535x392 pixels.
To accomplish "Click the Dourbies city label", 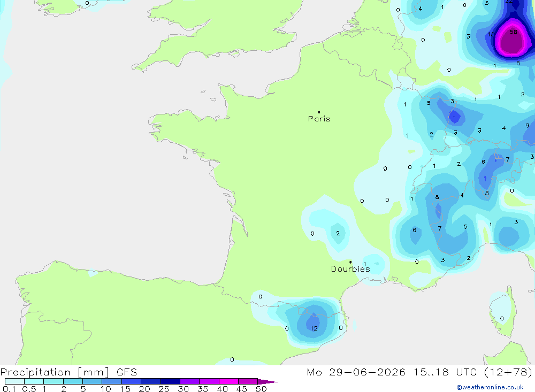I will coord(350,269).
